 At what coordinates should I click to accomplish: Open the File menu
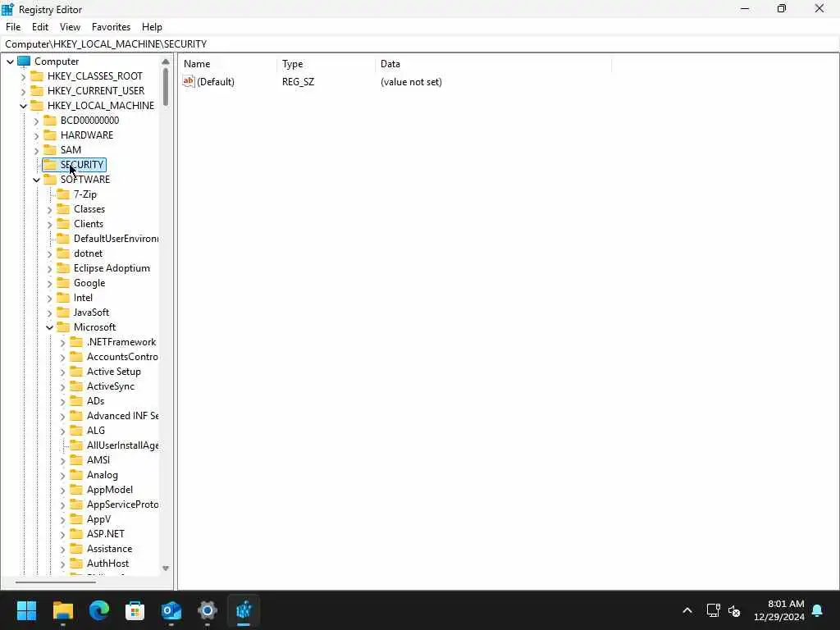click(x=13, y=27)
